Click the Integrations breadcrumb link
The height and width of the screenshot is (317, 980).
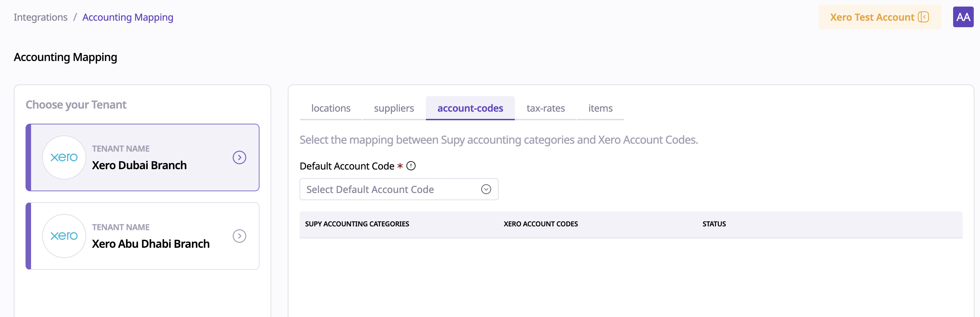point(41,18)
